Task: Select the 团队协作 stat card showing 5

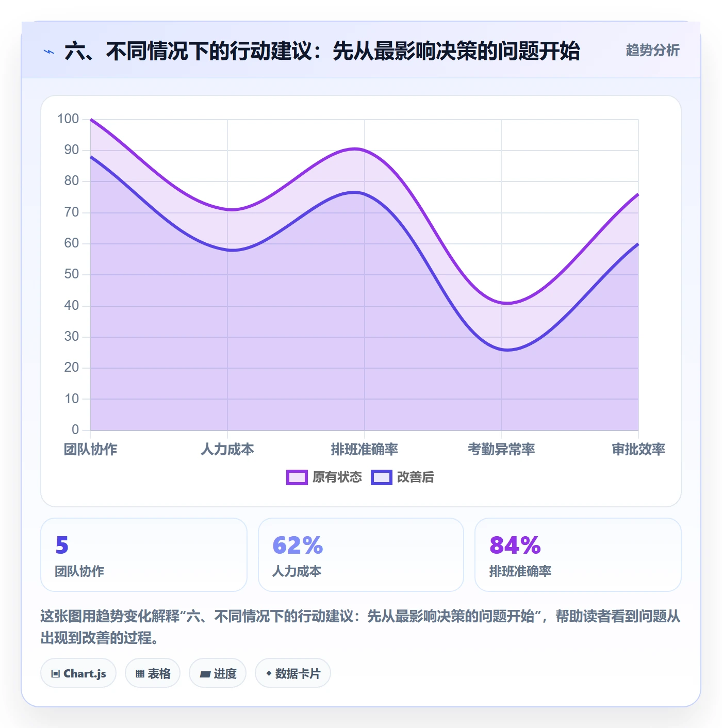Action: pos(144,555)
